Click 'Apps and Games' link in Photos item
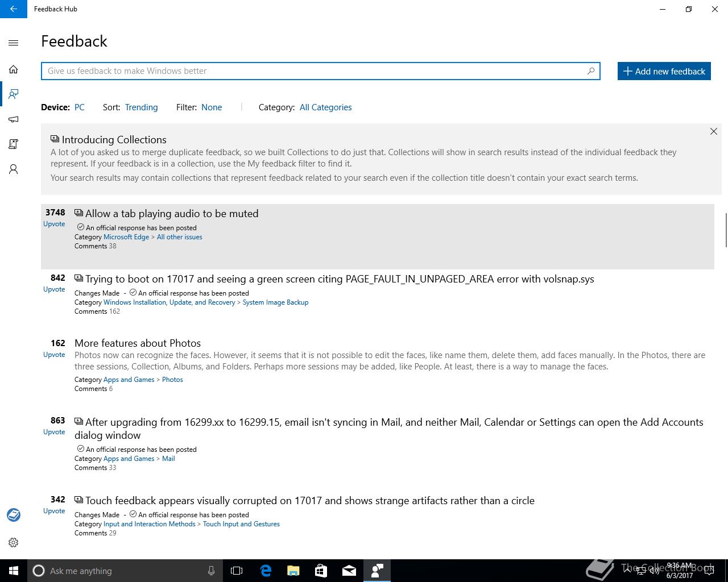The width and height of the screenshot is (728, 582). [x=129, y=380]
